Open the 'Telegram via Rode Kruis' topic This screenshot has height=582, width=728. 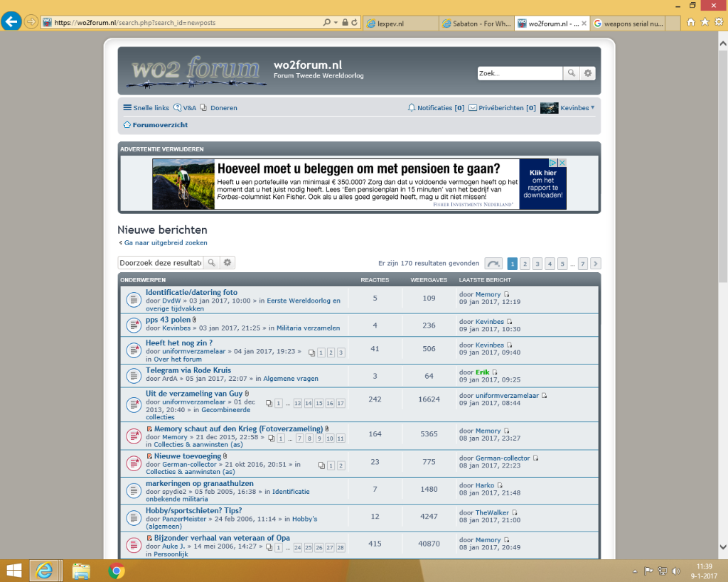tap(188, 370)
